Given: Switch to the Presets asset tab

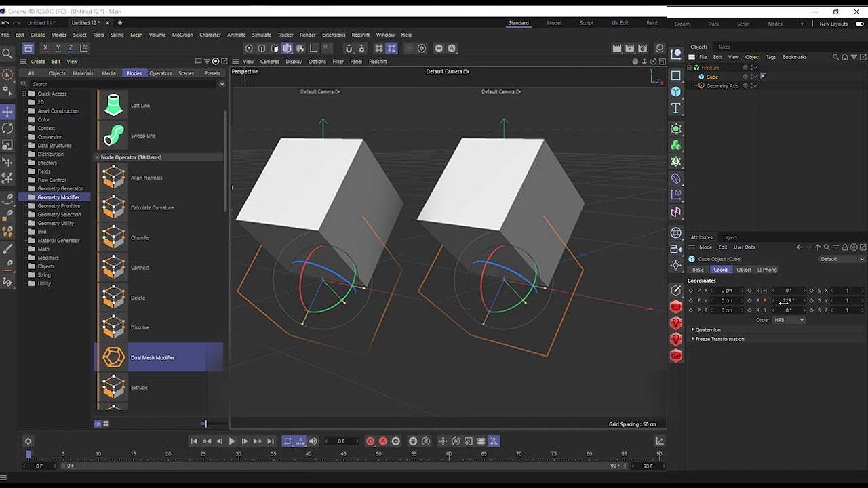Looking at the screenshot, I should tap(212, 73).
